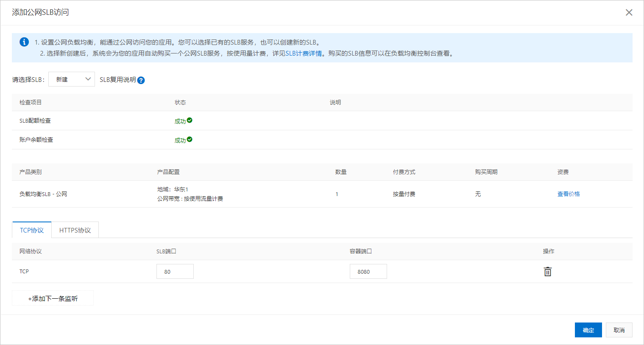Click the 添加公网SLB访问 dialog title
This screenshot has height=345, width=644.
tap(40, 12)
